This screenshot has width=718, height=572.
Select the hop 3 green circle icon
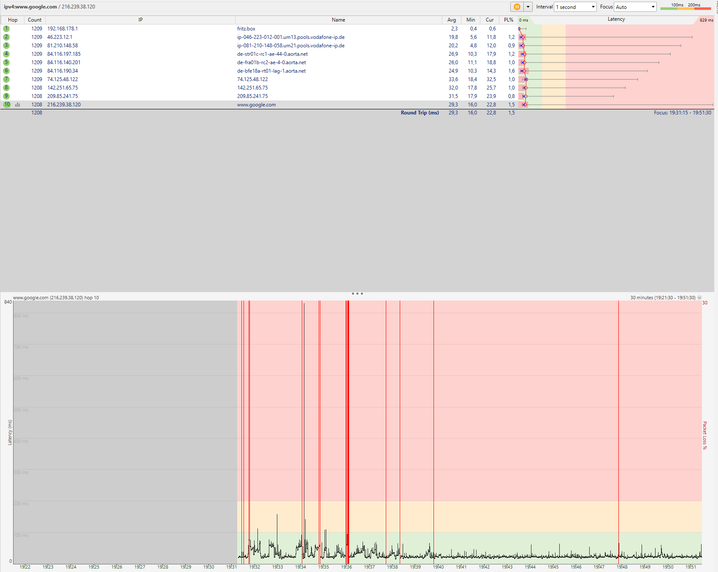coord(6,45)
